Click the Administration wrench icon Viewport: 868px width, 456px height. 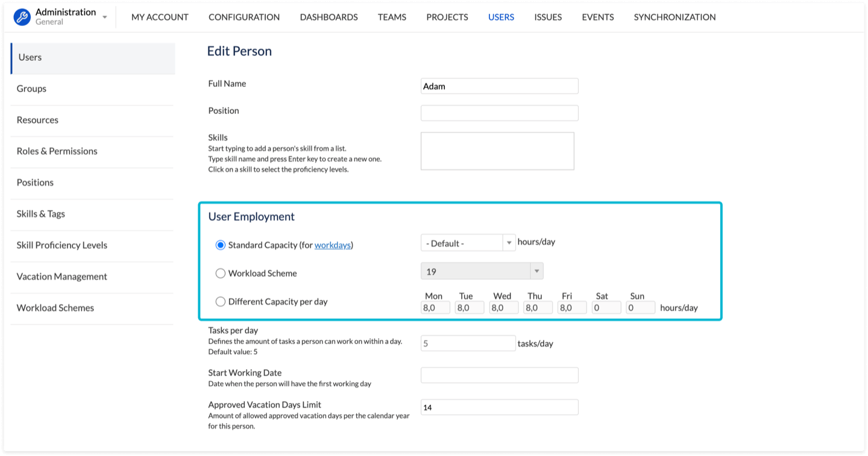click(22, 17)
